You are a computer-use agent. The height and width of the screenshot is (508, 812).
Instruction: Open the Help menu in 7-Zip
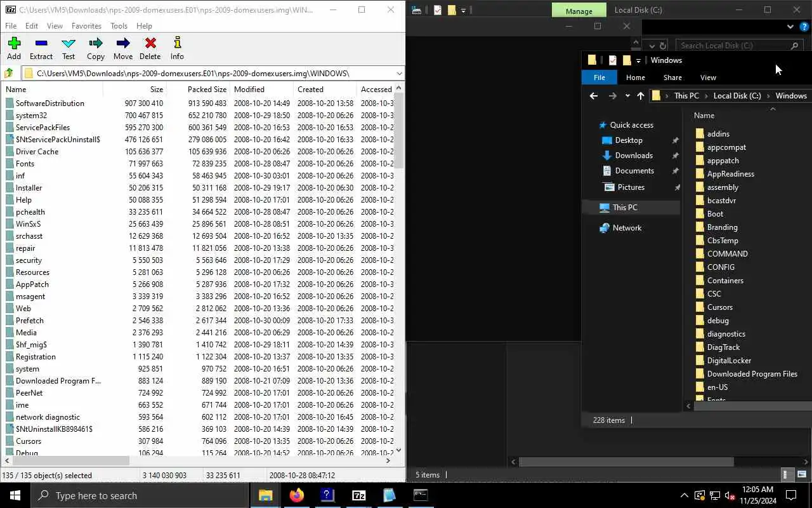(144, 26)
